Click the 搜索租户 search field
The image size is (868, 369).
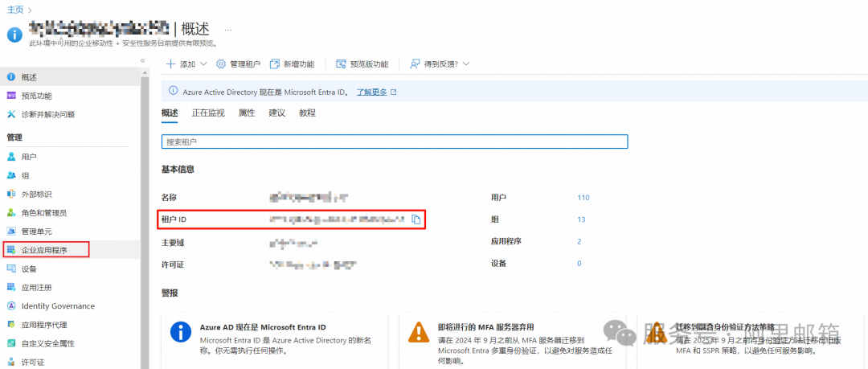click(x=394, y=141)
